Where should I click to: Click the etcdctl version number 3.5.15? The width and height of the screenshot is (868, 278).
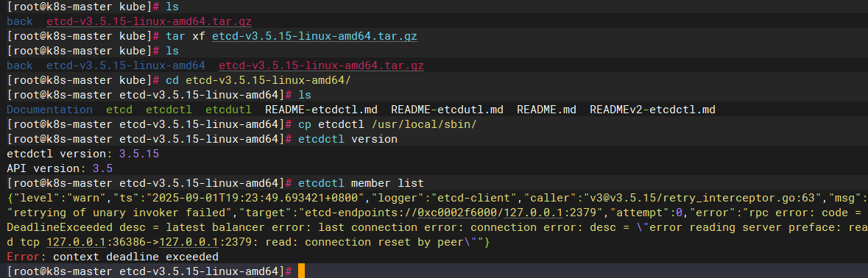pos(139,154)
